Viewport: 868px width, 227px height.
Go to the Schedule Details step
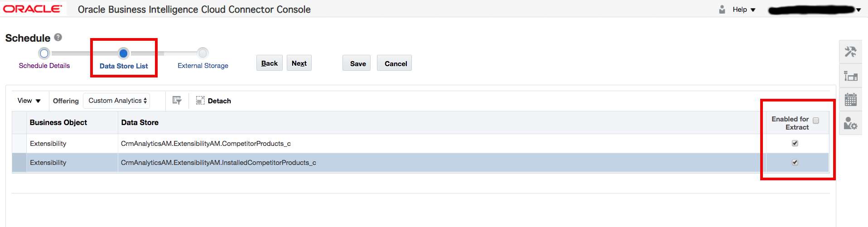tap(44, 54)
